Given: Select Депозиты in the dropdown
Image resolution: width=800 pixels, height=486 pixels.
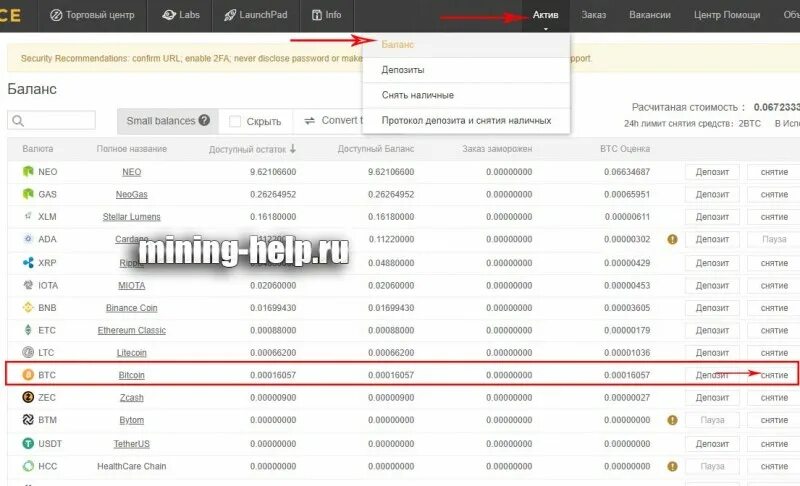Looking at the screenshot, I should pos(466,70).
